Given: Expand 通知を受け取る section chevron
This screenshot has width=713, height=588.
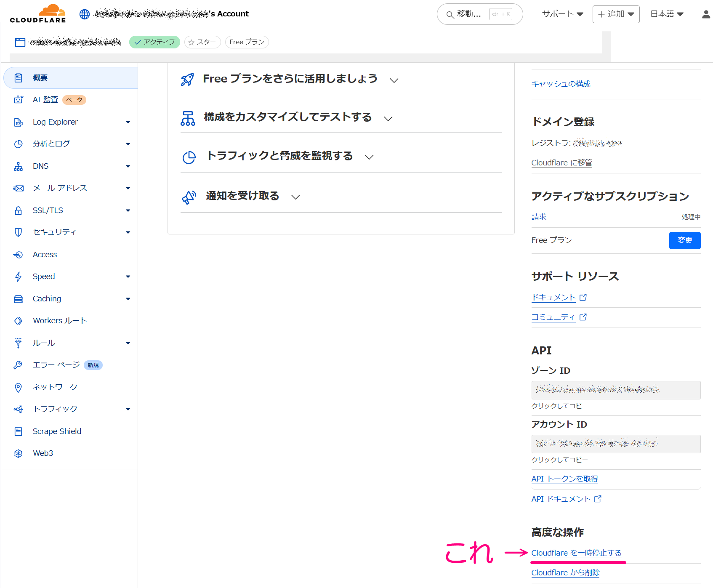Looking at the screenshot, I should point(295,197).
